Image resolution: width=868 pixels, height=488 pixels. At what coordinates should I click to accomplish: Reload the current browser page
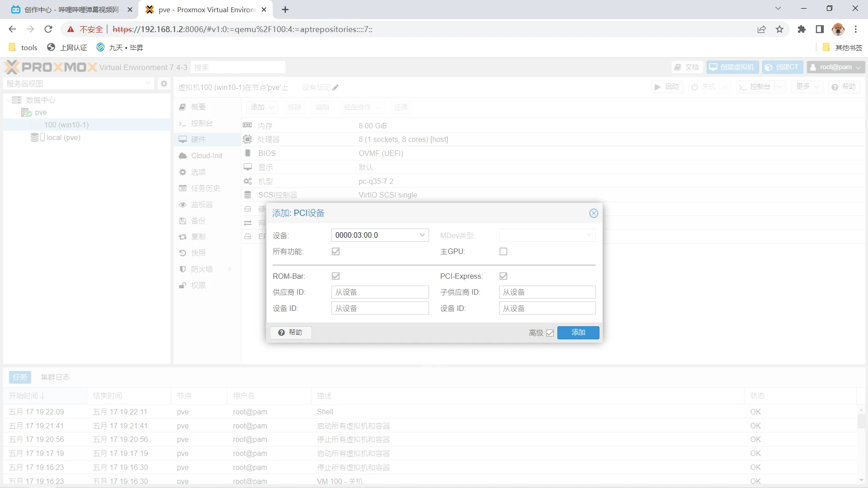pyautogui.click(x=48, y=29)
